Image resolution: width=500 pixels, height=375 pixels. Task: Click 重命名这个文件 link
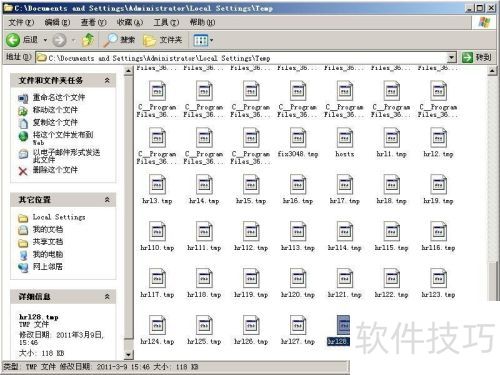(x=59, y=98)
